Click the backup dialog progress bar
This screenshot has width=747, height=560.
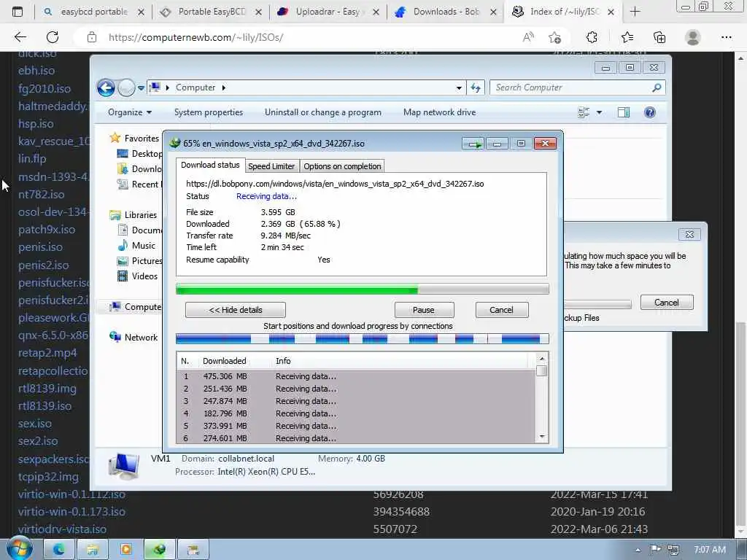point(597,304)
